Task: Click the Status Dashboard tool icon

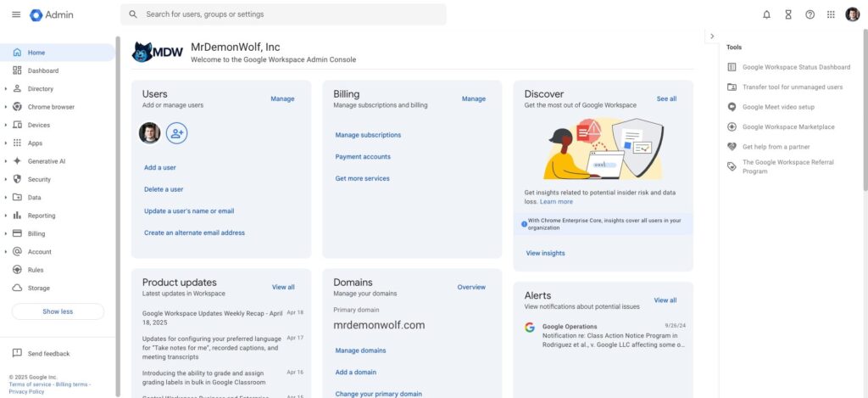Action: 732,67
